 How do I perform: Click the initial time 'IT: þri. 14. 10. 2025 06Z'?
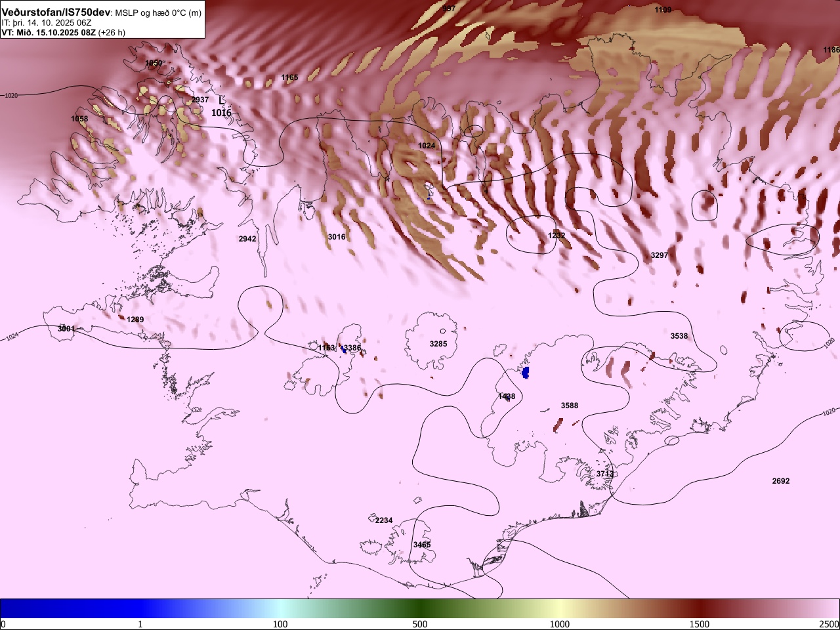click(x=47, y=22)
